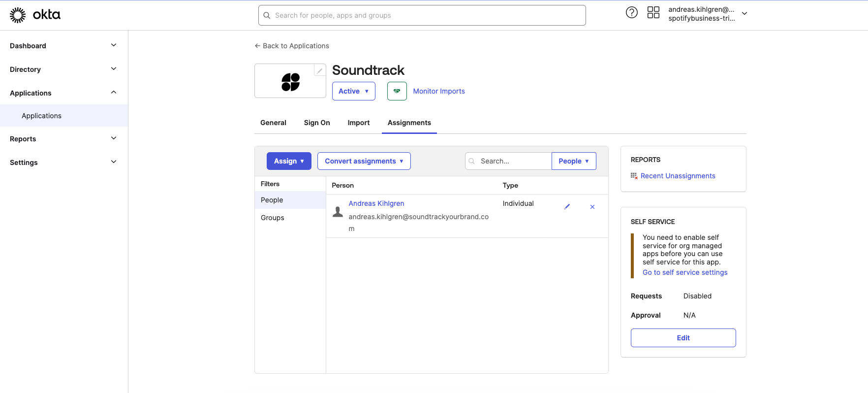Click the andreas.kihlgren@soundtrackyourbrand.com email text

tap(419, 223)
